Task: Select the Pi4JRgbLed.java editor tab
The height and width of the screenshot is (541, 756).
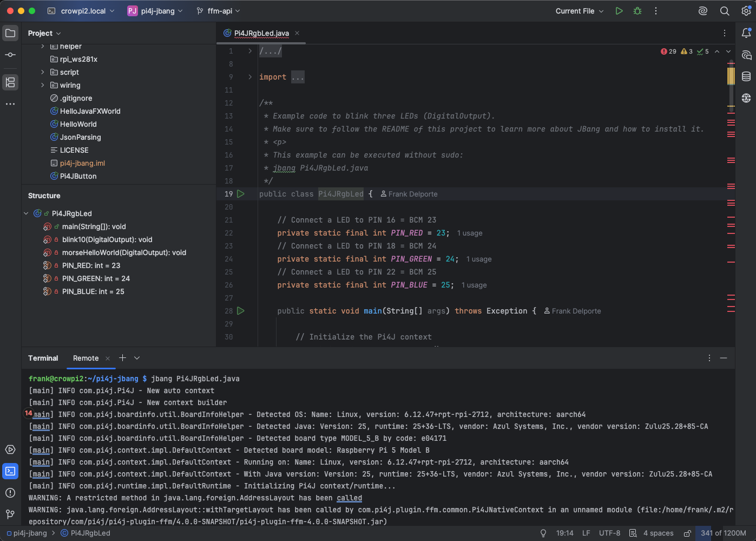Action: [x=261, y=33]
